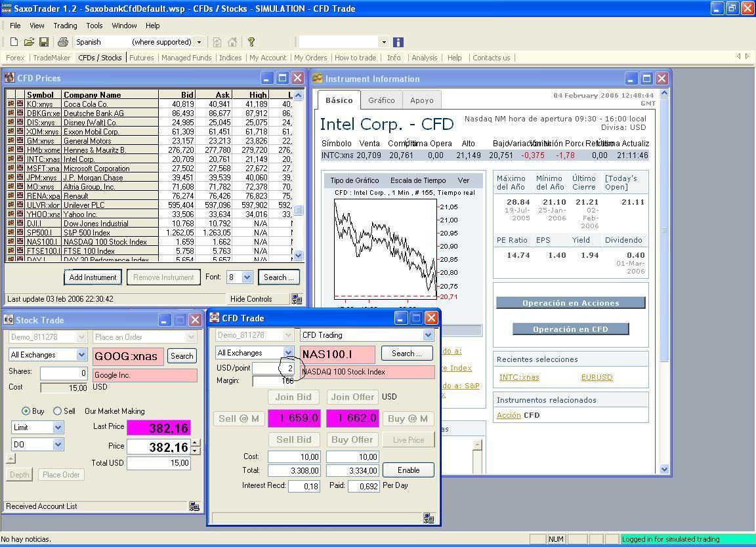Open the CFD Trading dropdown
The image size is (756, 547).
coord(428,335)
